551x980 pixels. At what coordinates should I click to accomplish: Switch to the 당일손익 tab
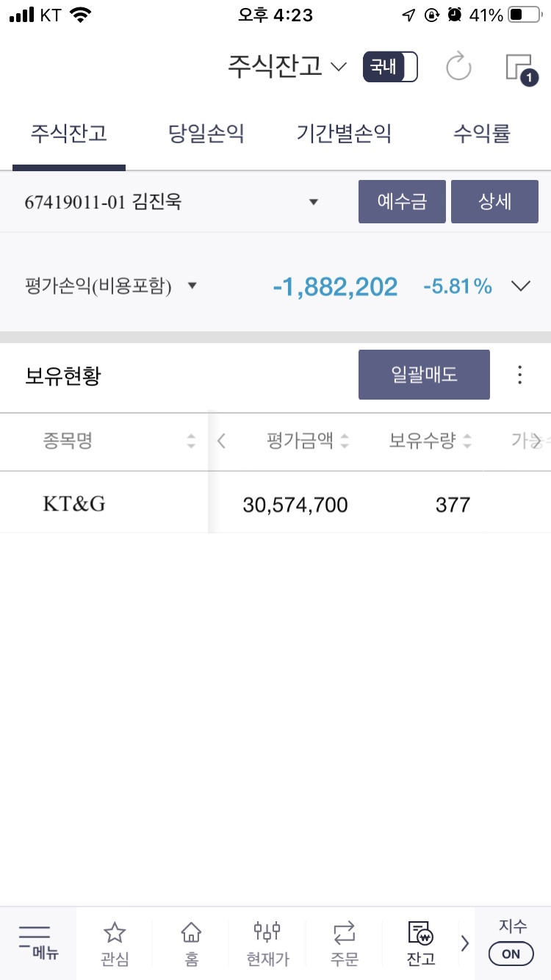click(x=206, y=134)
